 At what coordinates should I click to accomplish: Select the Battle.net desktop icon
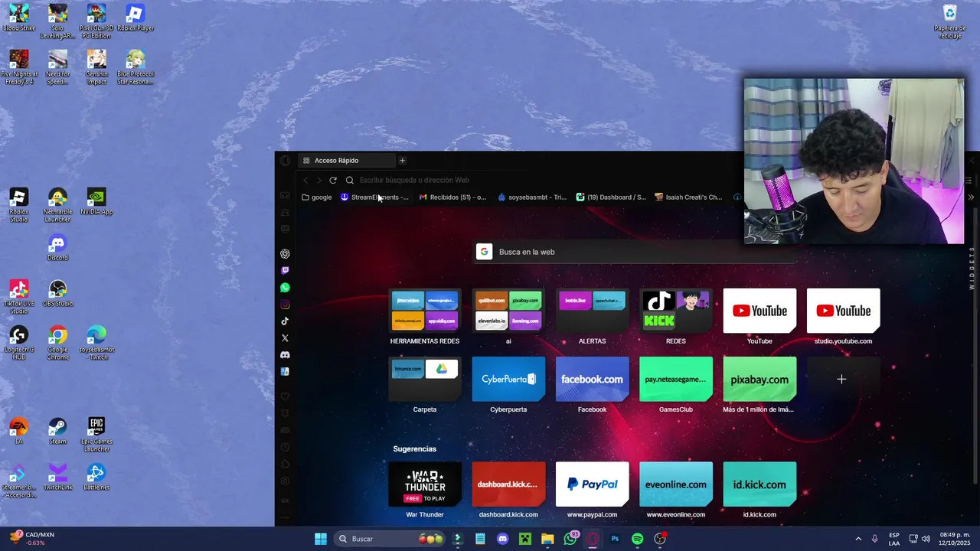96,477
